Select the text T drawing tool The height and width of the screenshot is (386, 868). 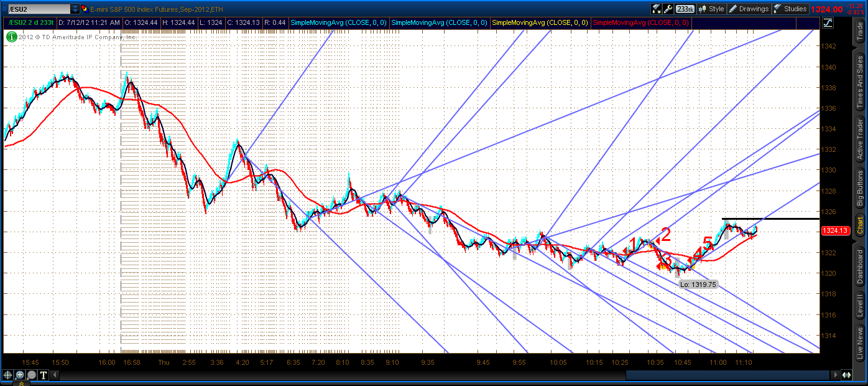44,375
